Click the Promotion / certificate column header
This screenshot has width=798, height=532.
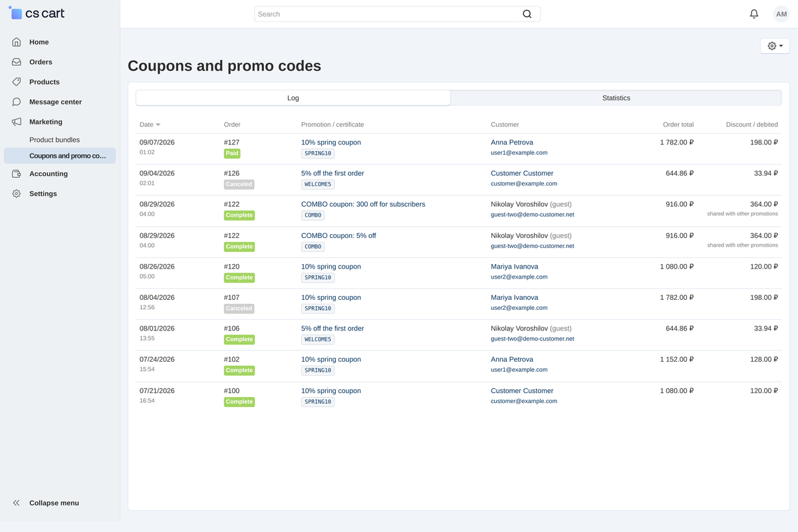click(x=332, y=124)
